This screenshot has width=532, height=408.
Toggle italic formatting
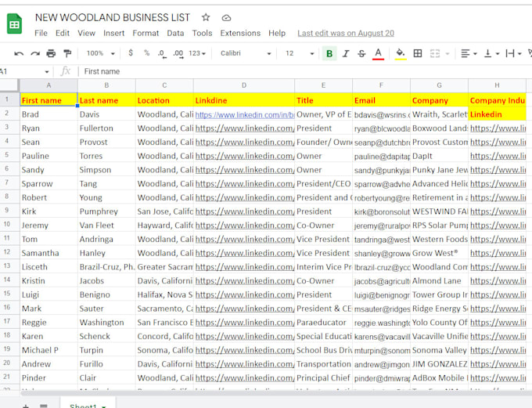345,53
